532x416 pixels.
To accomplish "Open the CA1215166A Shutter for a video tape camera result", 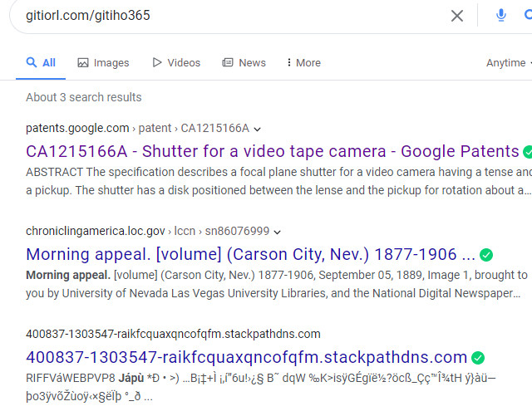I will [273, 151].
